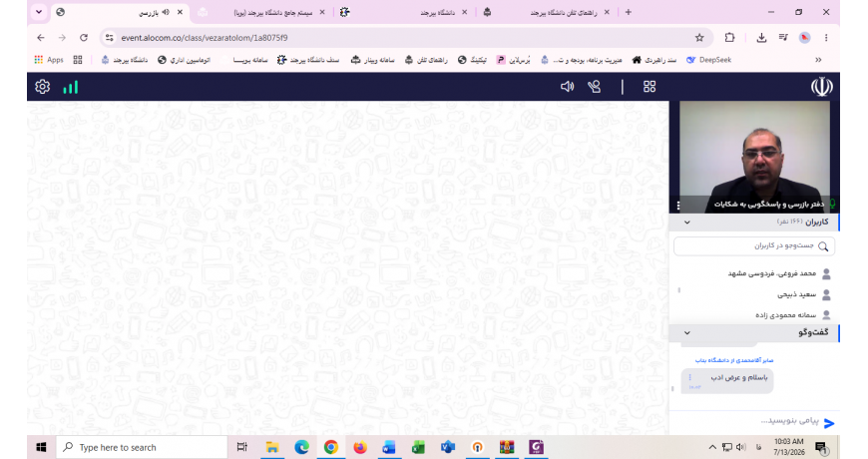Switch to the بازرسی browser tab

coord(121,12)
